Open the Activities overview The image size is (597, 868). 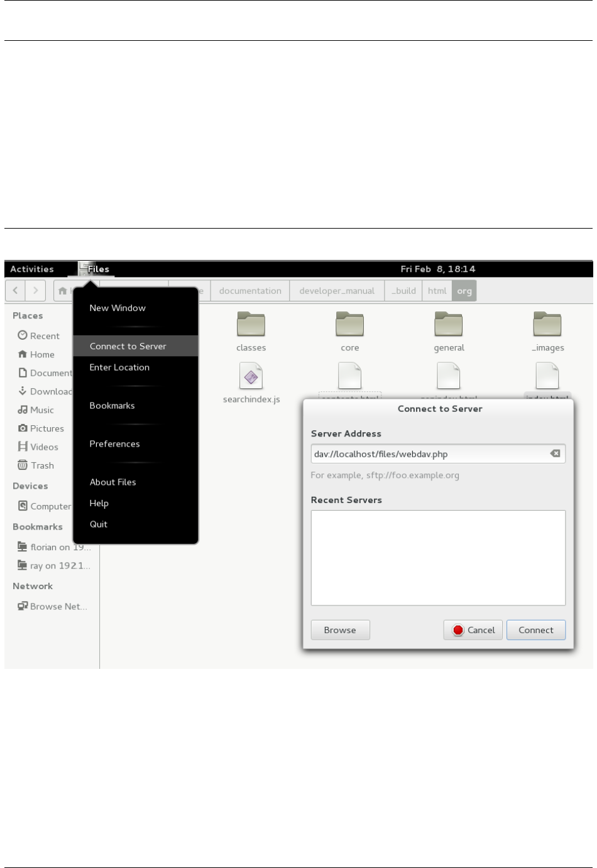tap(32, 269)
